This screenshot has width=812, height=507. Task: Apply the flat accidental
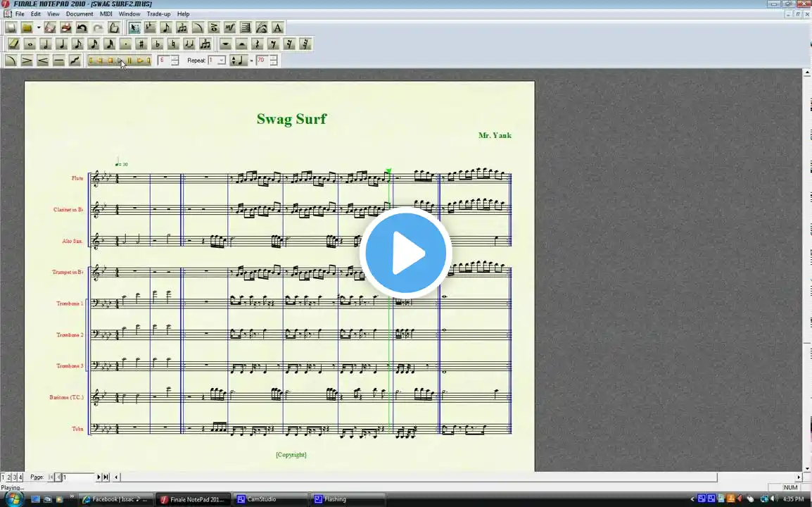click(x=158, y=44)
